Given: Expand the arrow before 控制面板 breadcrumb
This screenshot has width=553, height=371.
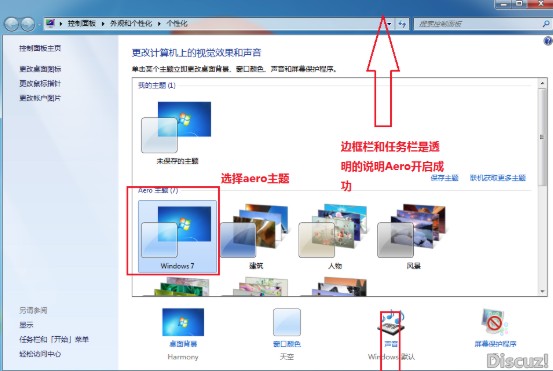Looking at the screenshot, I should point(61,24).
